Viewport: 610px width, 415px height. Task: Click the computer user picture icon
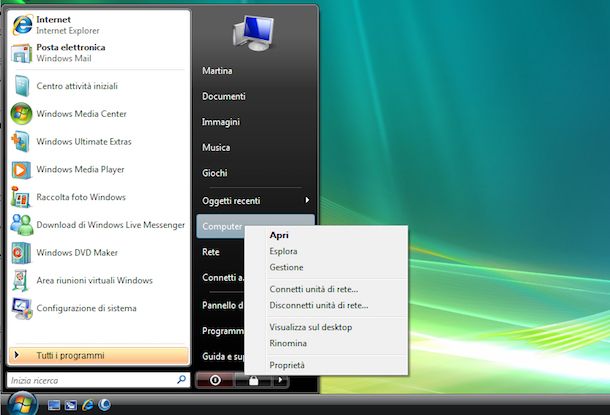(x=254, y=33)
